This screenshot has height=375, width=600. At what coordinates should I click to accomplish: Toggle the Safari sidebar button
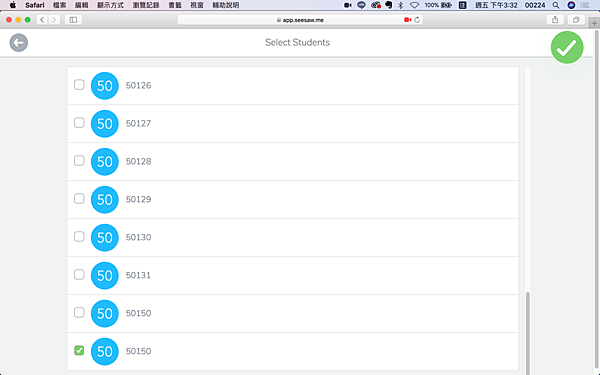pos(73,20)
